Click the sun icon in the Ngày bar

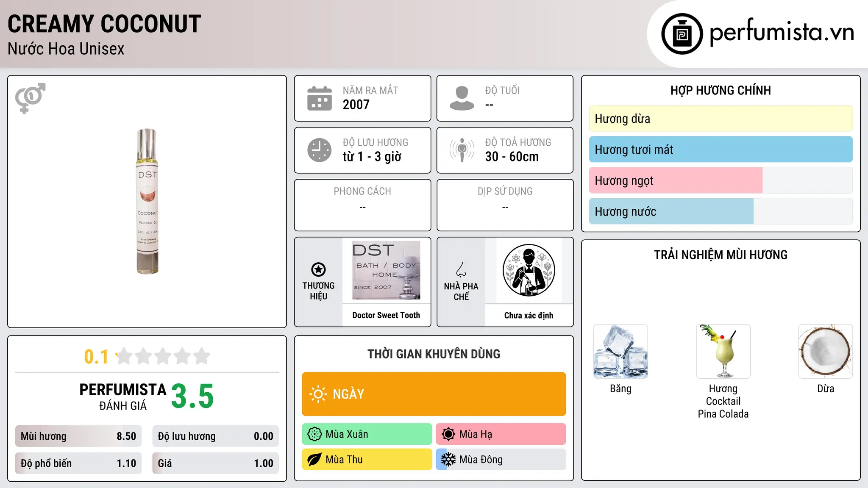pyautogui.click(x=318, y=394)
